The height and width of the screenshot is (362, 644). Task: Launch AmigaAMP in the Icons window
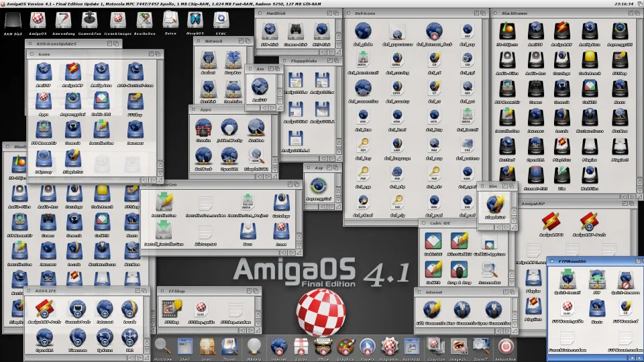(x=72, y=71)
